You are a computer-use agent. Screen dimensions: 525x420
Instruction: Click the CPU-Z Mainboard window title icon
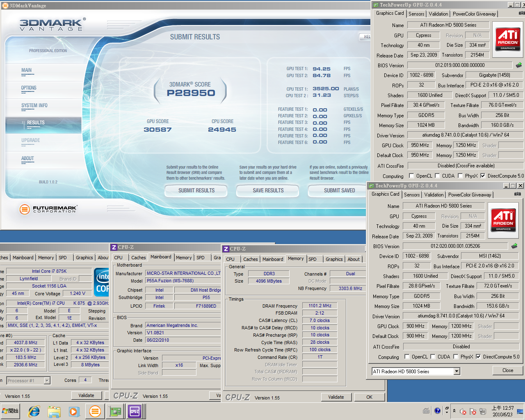[x=114, y=247]
